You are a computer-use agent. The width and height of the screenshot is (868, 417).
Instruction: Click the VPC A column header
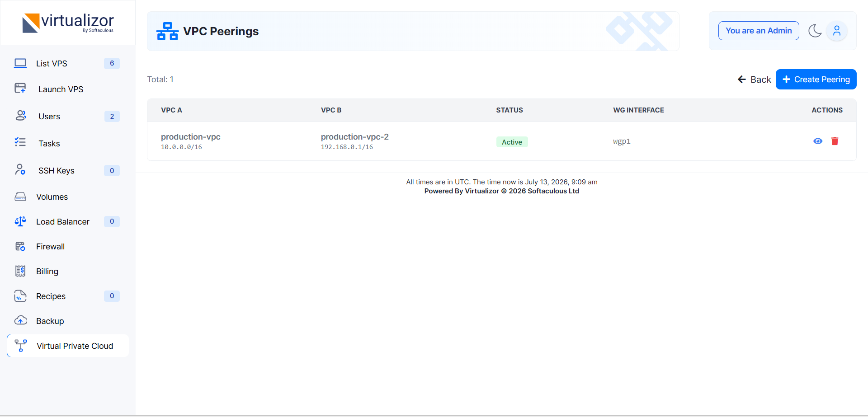click(171, 110)
